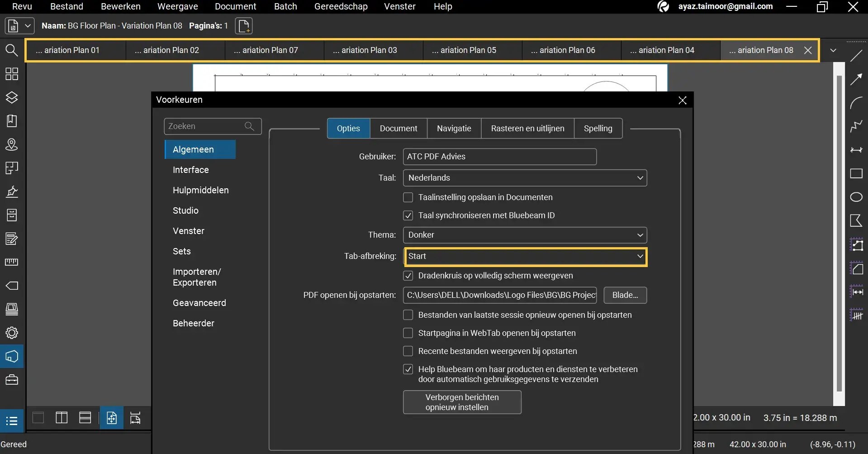Uncheck Taal synchroniseren met Bluebeam ID
This screenshot has height=454, width=868.
408,215
